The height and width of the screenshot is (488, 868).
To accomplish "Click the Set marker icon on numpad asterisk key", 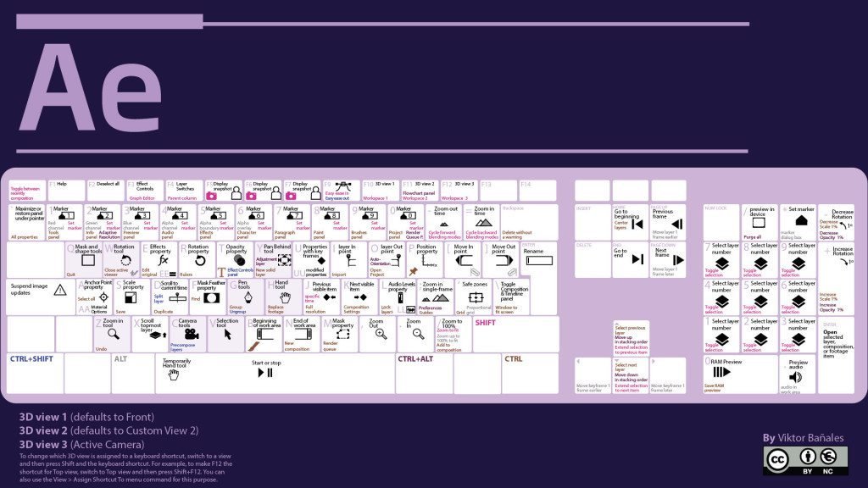I will coord(801,221).
